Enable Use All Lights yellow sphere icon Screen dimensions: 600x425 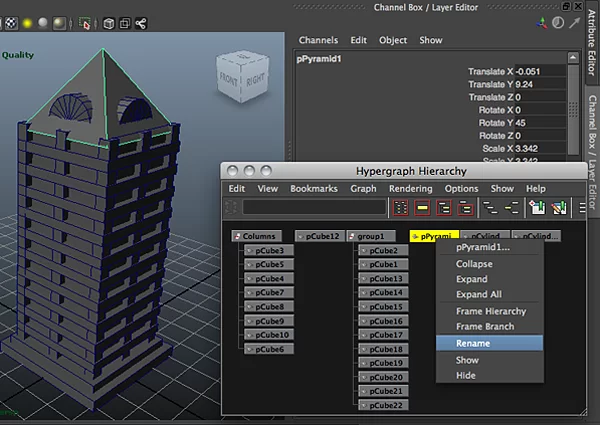click(27, 23)
